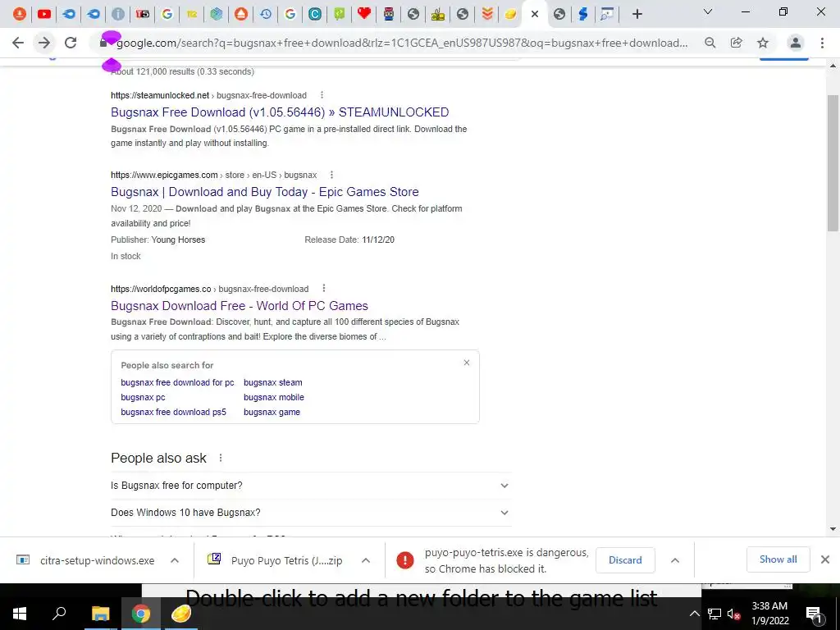Click the address bar URL field

point(402,43)
